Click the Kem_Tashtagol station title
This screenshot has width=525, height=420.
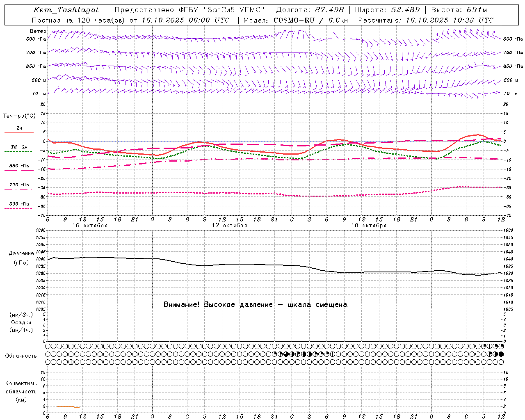click(66, 10)
